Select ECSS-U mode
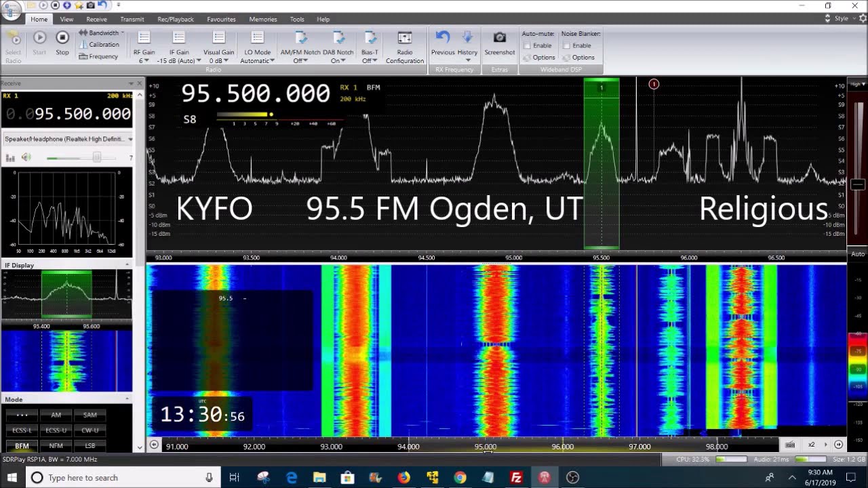This screenshot has height=488, width=868. coord(56,430)
